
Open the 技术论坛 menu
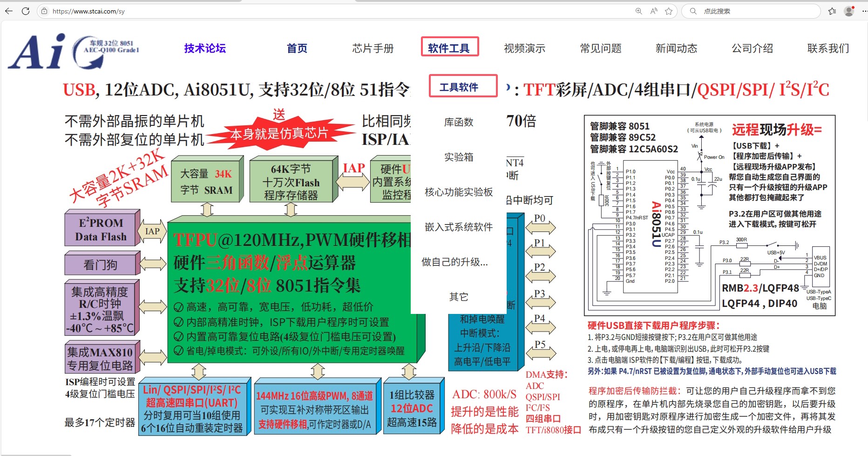(x=205, y=48)
